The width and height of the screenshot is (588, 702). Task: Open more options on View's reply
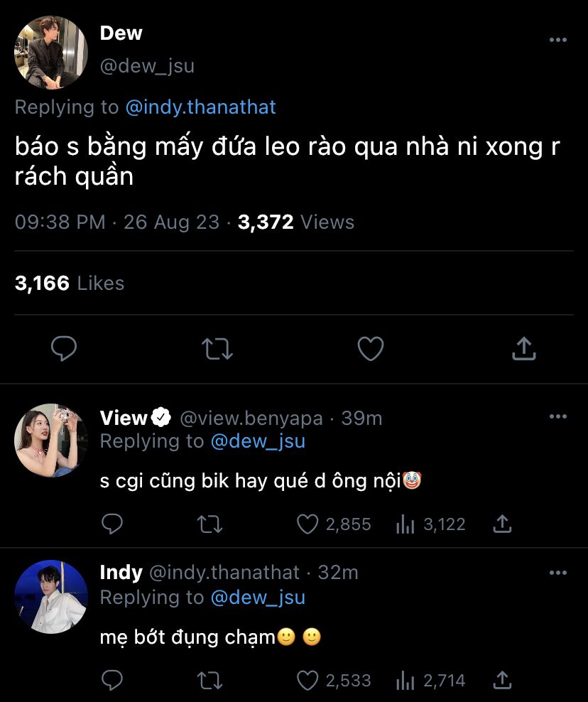point(558,416)
